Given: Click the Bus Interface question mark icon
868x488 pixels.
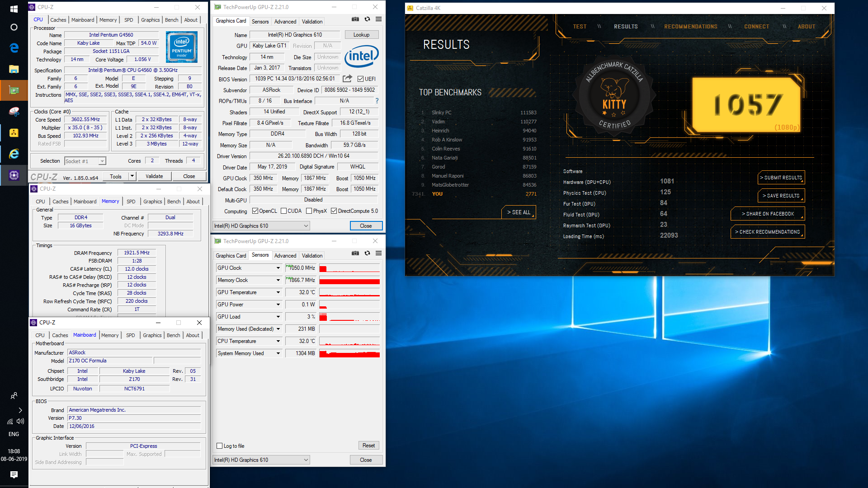Looking at the screenshot, I should (x=377, y=101).
